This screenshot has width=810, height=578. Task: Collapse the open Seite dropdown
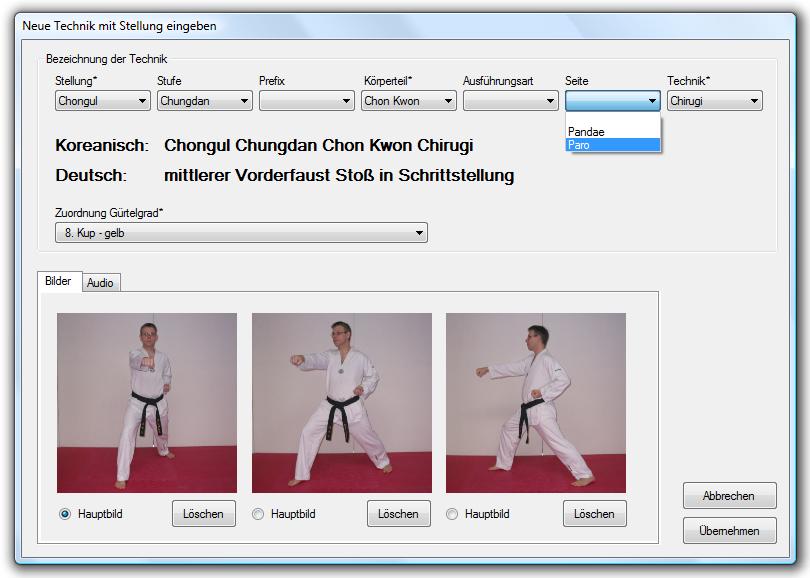613,101
